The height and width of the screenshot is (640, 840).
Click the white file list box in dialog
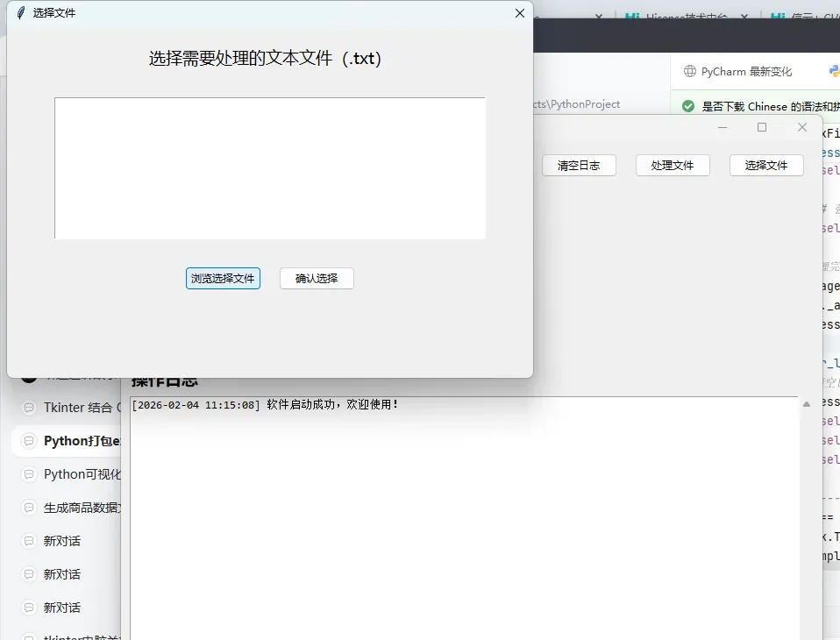click(x=270, y=168)
